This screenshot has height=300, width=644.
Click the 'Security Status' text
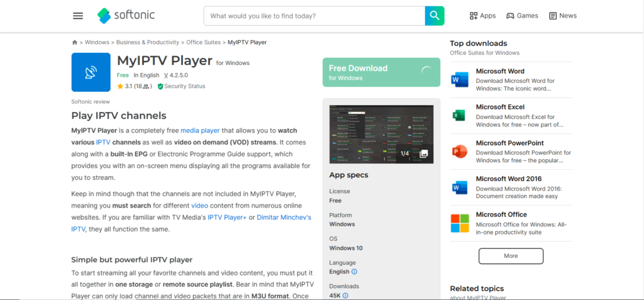pyautogui.click(x=185, y=86)
